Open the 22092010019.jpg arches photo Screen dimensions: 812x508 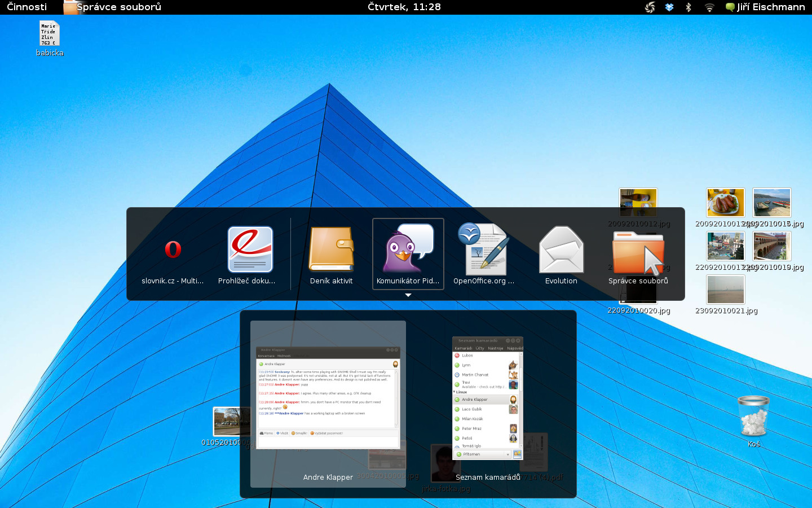772,246
